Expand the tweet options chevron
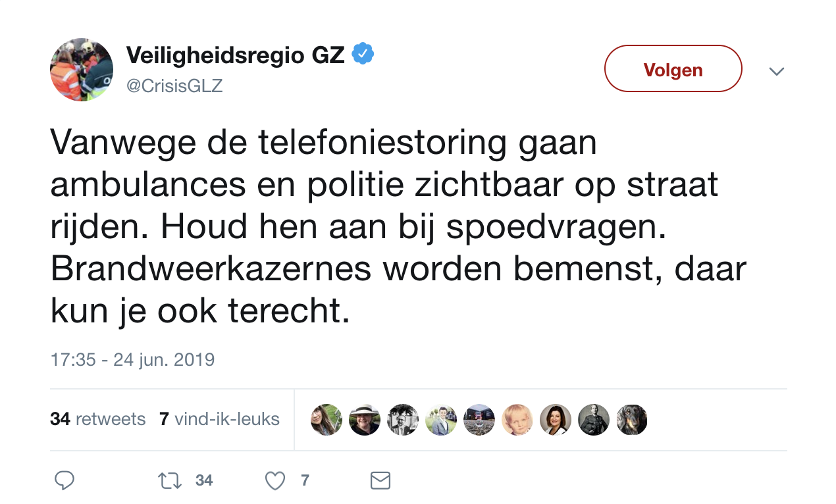836x504 pixels. (x=777, y=71)
